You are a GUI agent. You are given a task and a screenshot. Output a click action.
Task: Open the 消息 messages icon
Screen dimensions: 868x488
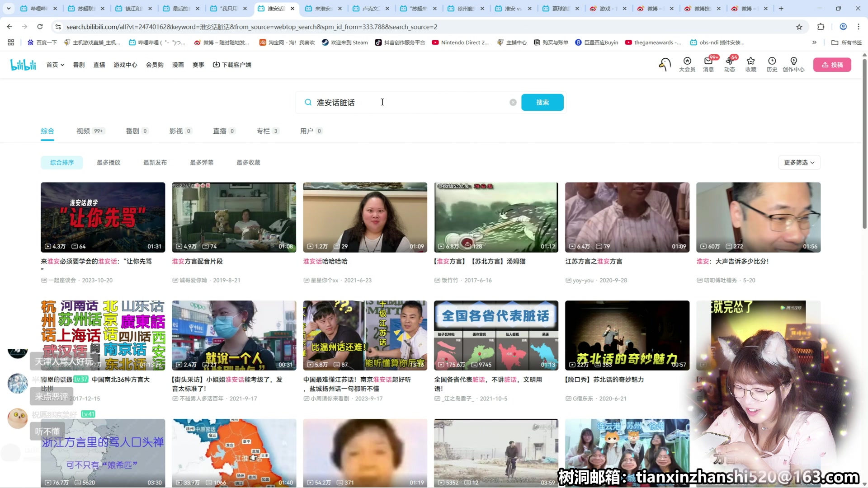click(x=708, y=65)
